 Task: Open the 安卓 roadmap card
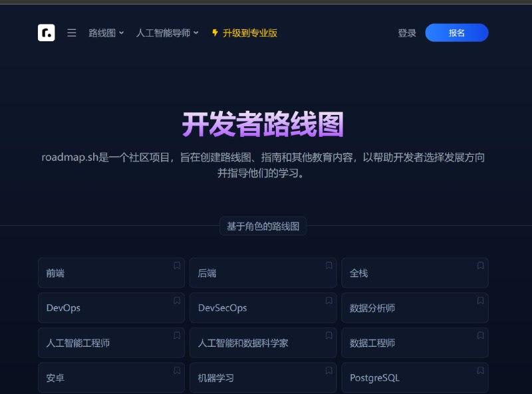(111, 377)
